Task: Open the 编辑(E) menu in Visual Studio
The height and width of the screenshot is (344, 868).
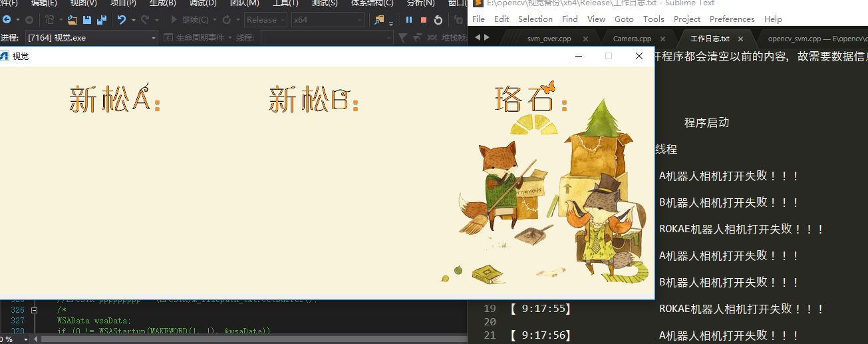Action: tap(44, 3)
